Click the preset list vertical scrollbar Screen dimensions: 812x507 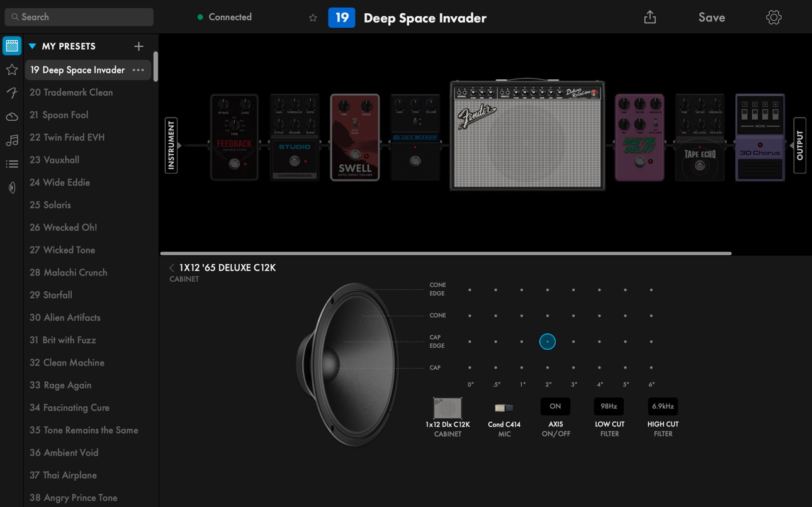pyautogui.click(x=155, y=66)
